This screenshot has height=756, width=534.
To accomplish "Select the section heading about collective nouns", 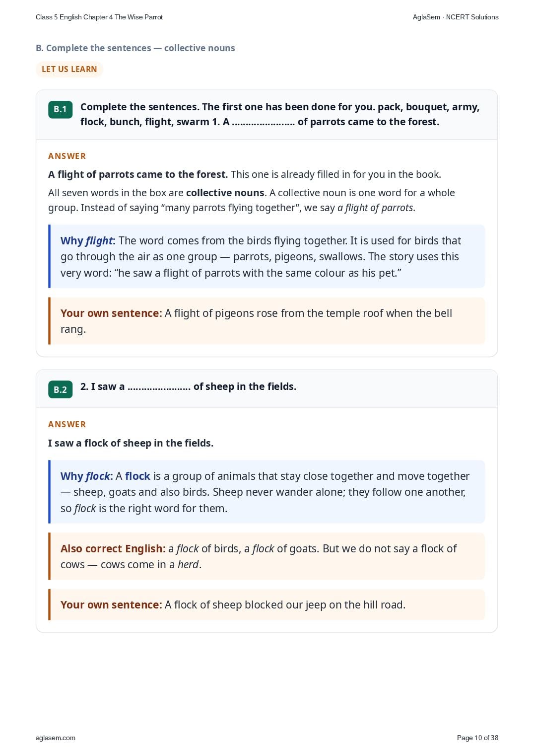I will pyautogui.click(x=135, y=48).
